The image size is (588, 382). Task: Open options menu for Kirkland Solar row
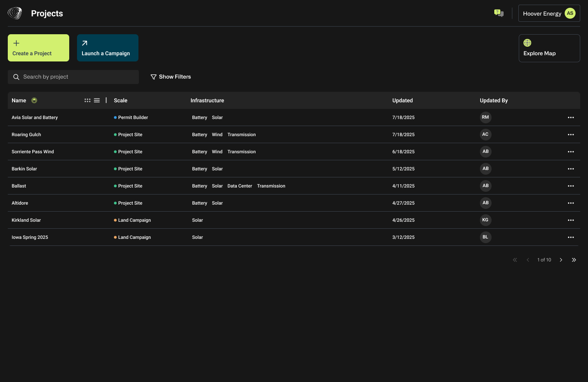tap(571, 220)
